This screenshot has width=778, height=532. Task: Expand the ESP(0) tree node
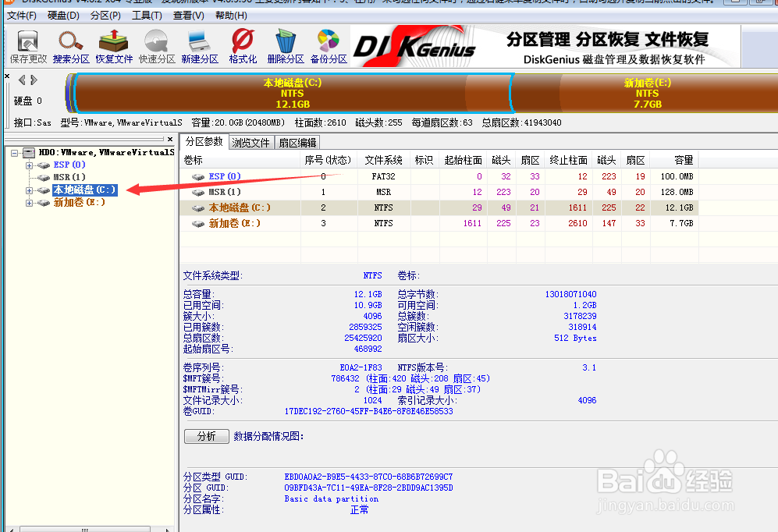point(30,165)
